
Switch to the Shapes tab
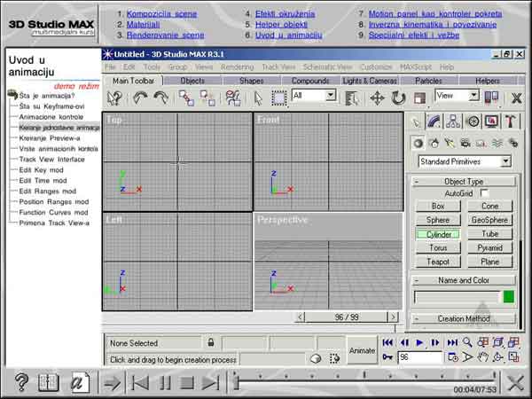click(252, 81)
